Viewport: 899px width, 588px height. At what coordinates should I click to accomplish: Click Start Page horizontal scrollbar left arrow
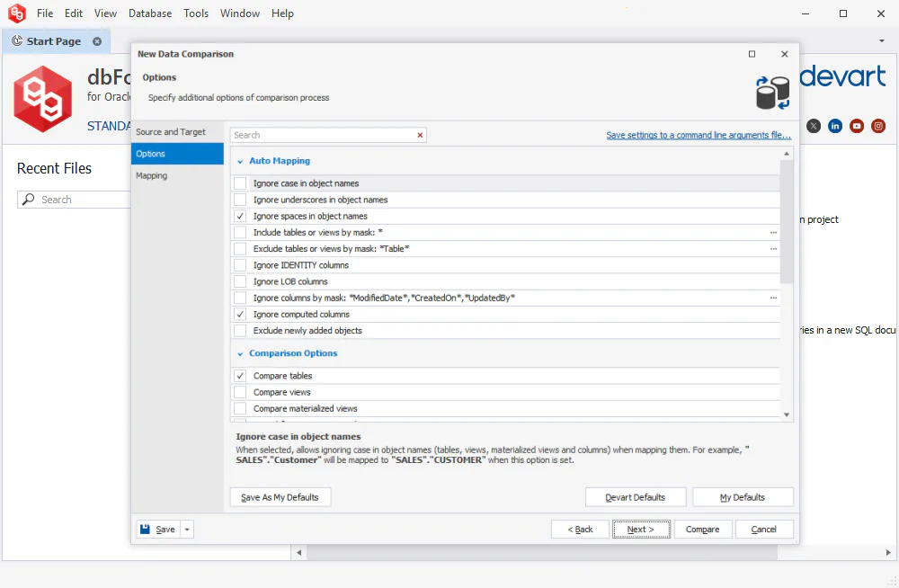tap(298, 552)
